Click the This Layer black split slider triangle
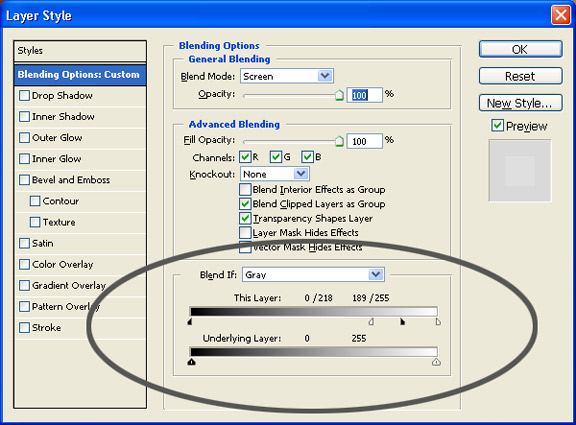Screen dimensions: 576x425 point(190,322)
